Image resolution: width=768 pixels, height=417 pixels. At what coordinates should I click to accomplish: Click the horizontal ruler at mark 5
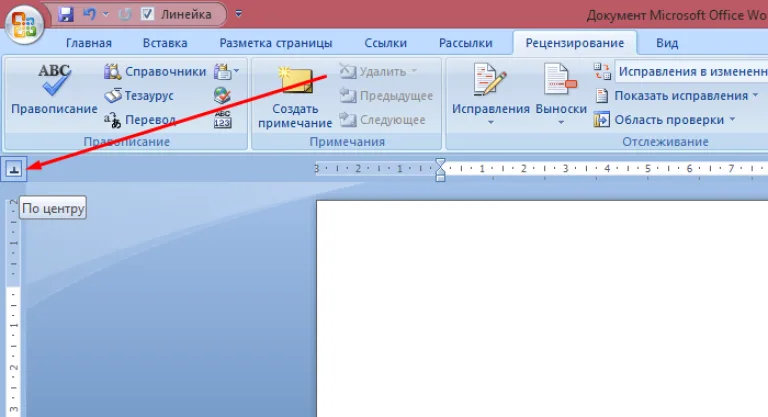click(648, 169)
